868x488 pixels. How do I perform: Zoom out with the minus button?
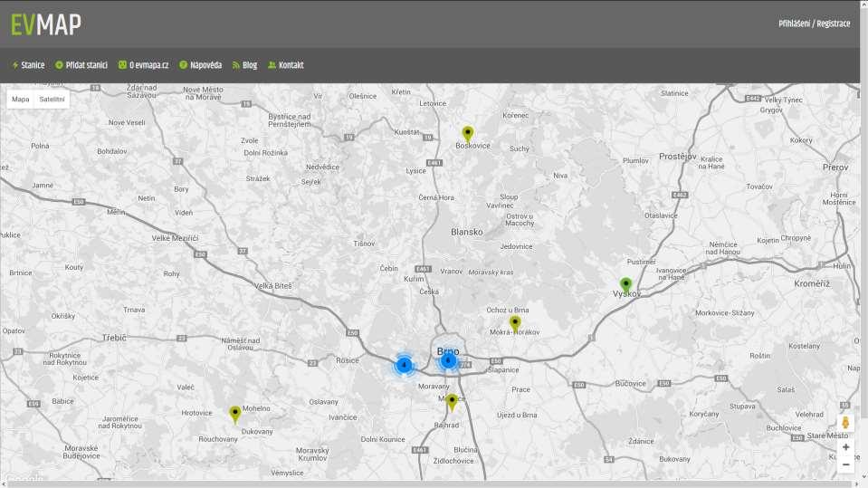pyautogui.click(x=846, y=464)
